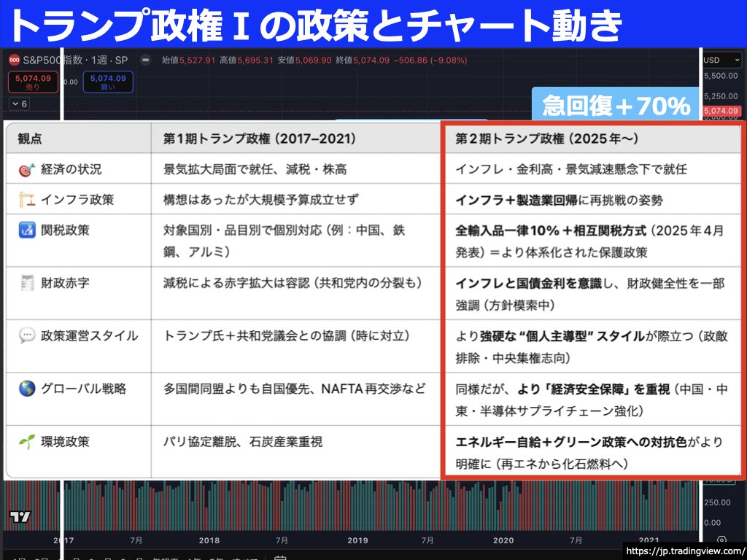Click the 高値 5,695.31 high value
Screen dimensions: 747x560
247,61
